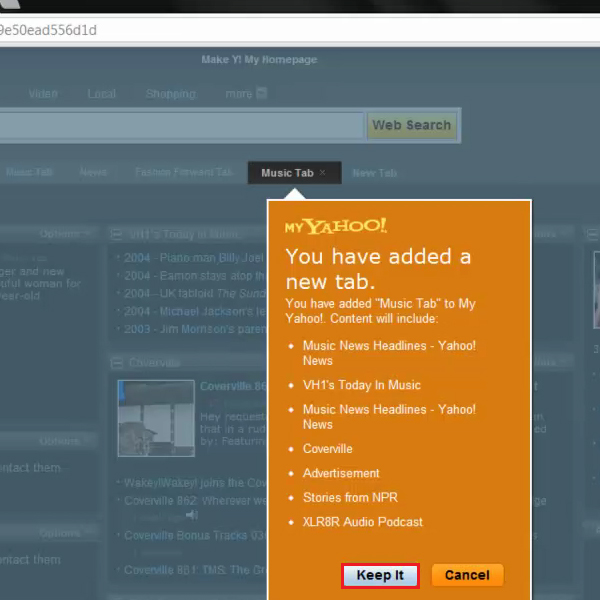Open the Coverville title link
Viewport: 600px width, 600px height.
click(154, 362)
